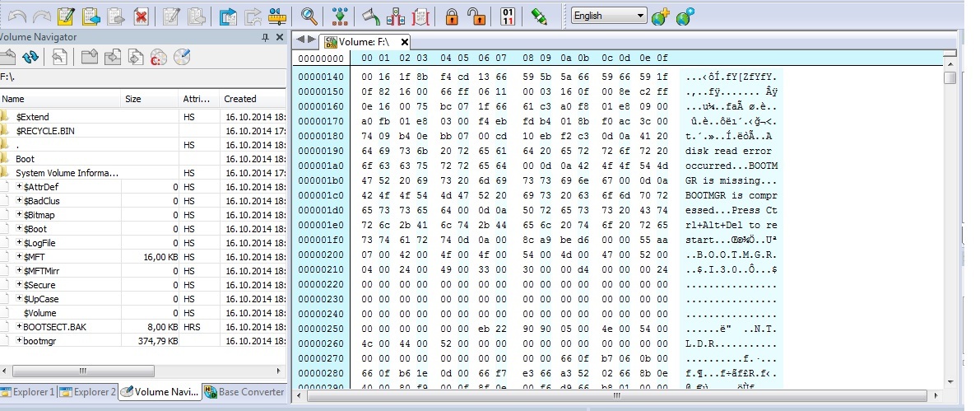The image size is (980, 411).
Task: Click the red brackets block icon
Action: (x=420, y=16)
